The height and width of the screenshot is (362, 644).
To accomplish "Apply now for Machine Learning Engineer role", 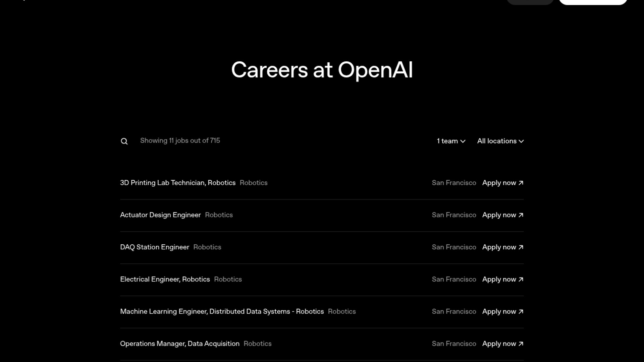I will point(503,311).
